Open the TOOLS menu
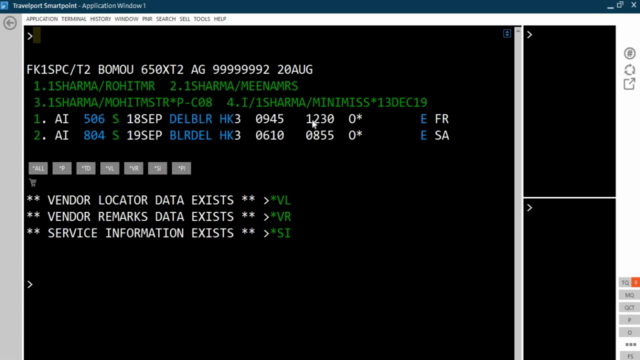 [202, 19]
